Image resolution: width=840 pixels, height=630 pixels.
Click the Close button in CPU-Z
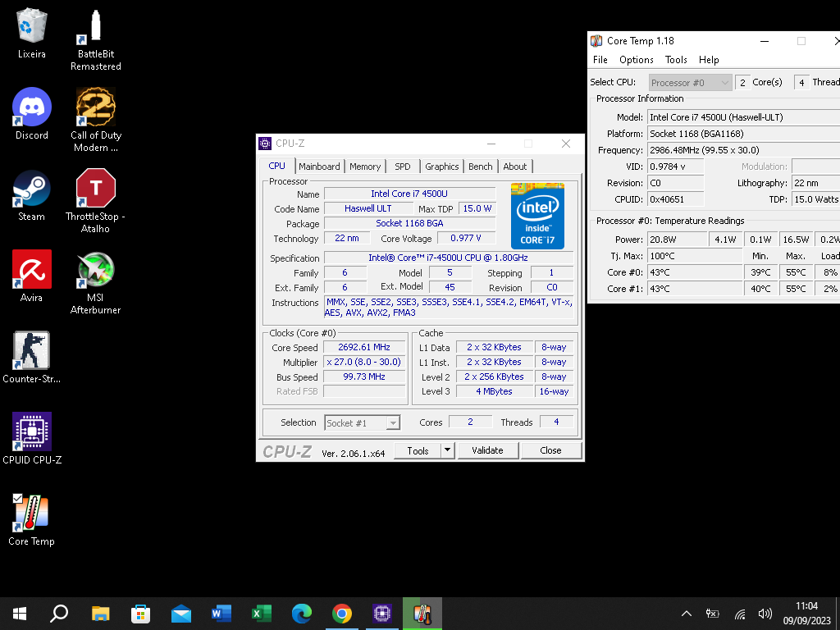click(550, 450)
